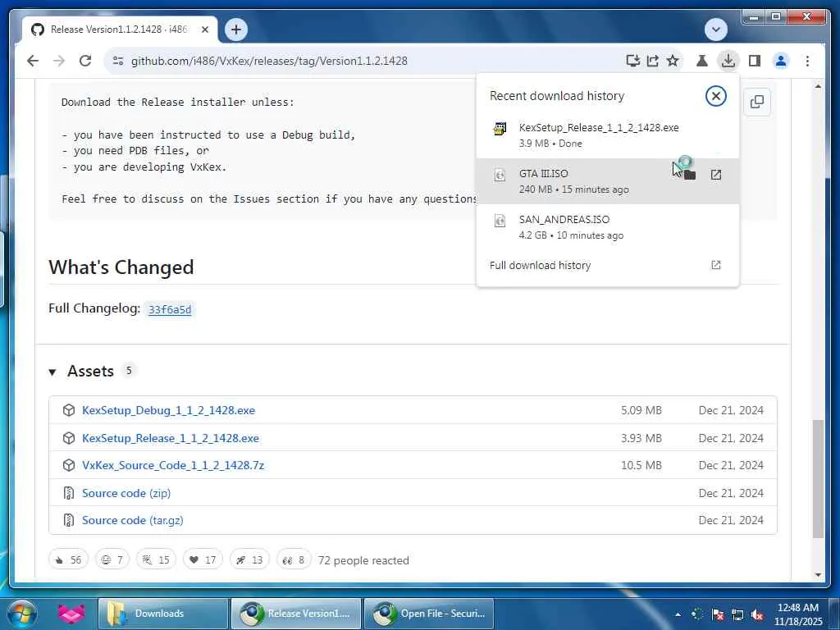Viewport: 840px width, 630px height.
Task: Click KexSetup exe file icon in downloads
Action: click(x=500, y=129)
